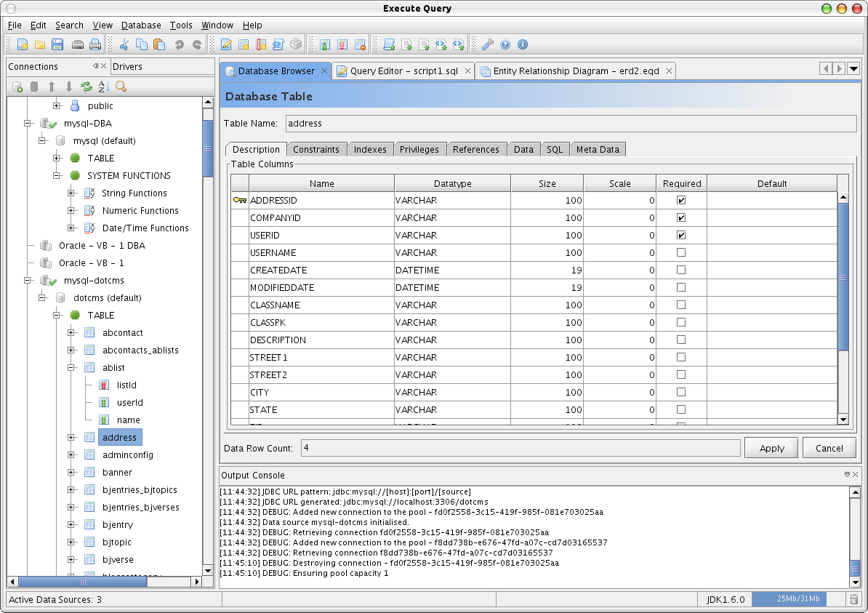The height and width of the screenshot is (613, 868).
Task: Click the new connection icon in Connections panel
Action: tap(17, 87)
